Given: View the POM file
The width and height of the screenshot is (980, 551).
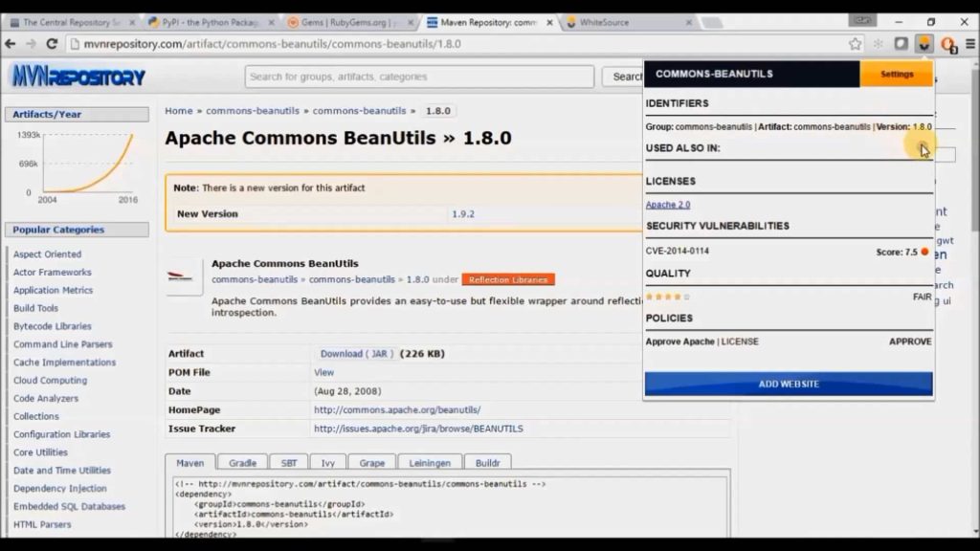Looking at the screenshot, I should [323, 372].
